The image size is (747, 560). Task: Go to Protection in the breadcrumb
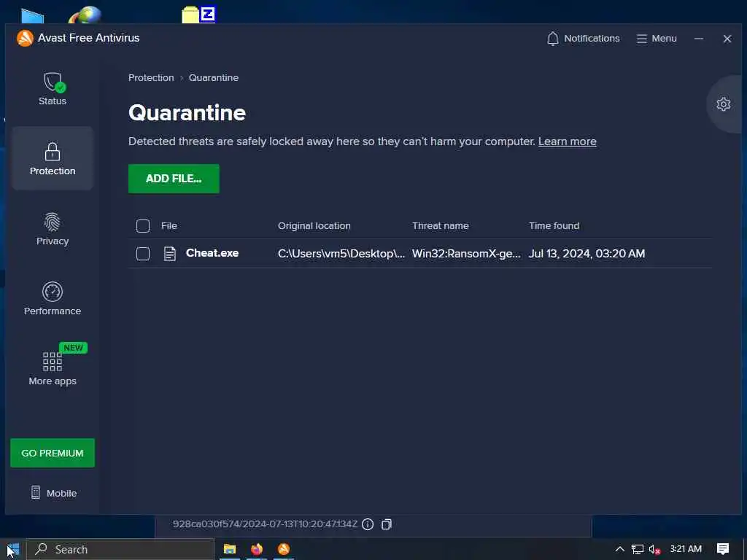151,77
